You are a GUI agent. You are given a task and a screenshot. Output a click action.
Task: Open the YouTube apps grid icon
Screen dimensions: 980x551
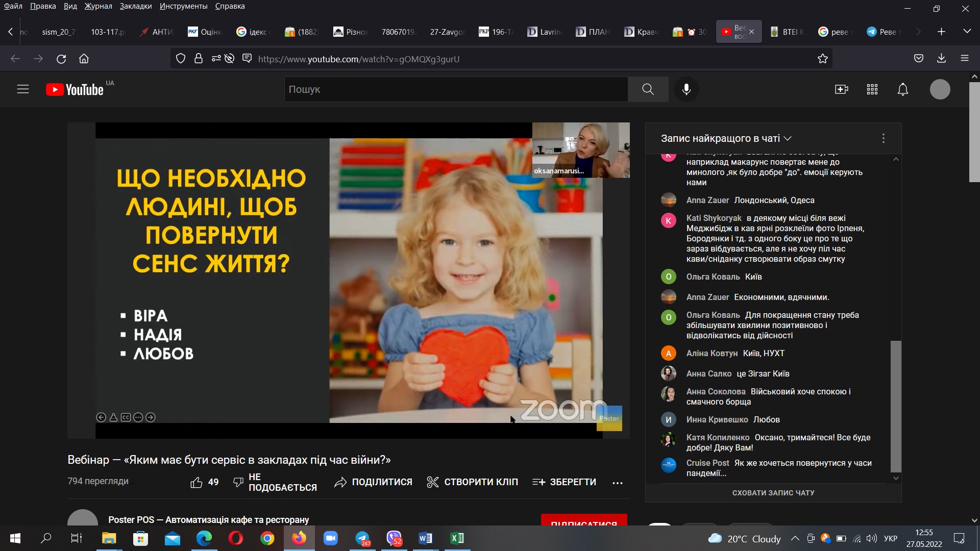(872, 90)
